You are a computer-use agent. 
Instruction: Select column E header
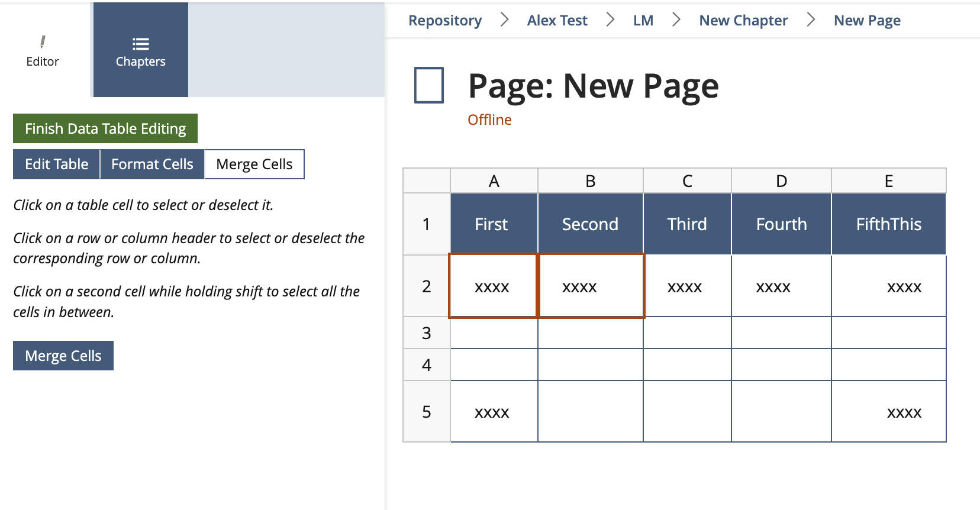[x=888, y=181]
